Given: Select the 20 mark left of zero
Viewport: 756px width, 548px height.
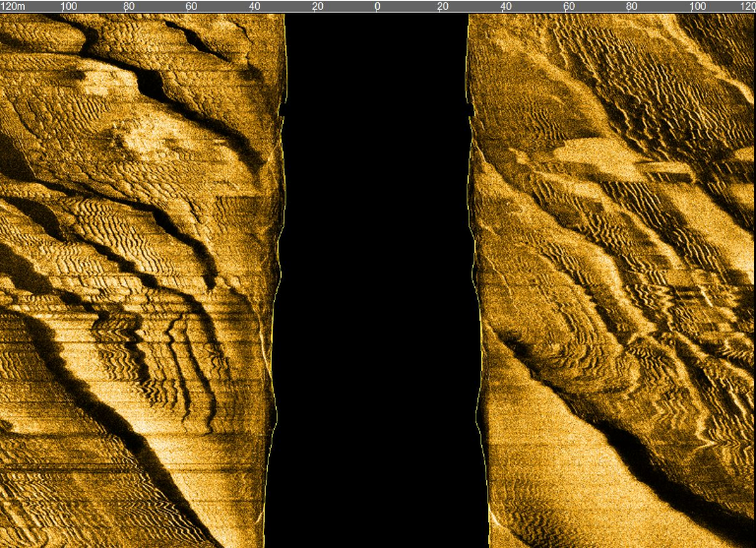Looking at the screenshot, I should pos(316,6).
